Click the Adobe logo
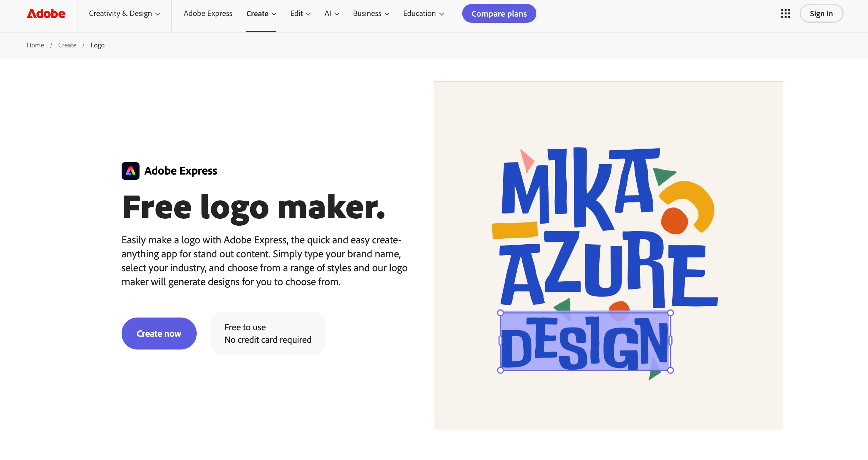868x460 pixels. (x=46, y=13)
